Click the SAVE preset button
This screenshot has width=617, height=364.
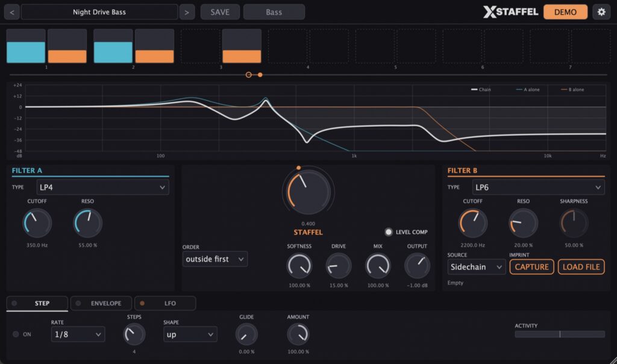pyautogui.click(x=220, y=12)
